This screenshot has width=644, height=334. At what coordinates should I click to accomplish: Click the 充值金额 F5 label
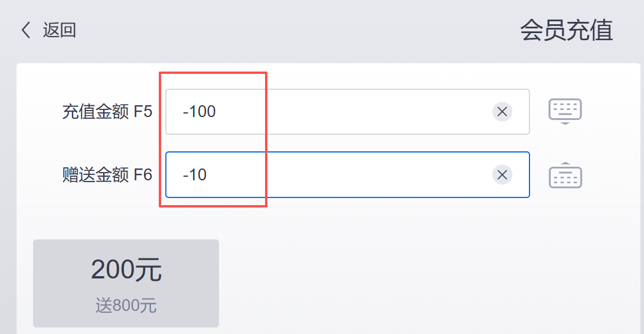pos(107,112)
